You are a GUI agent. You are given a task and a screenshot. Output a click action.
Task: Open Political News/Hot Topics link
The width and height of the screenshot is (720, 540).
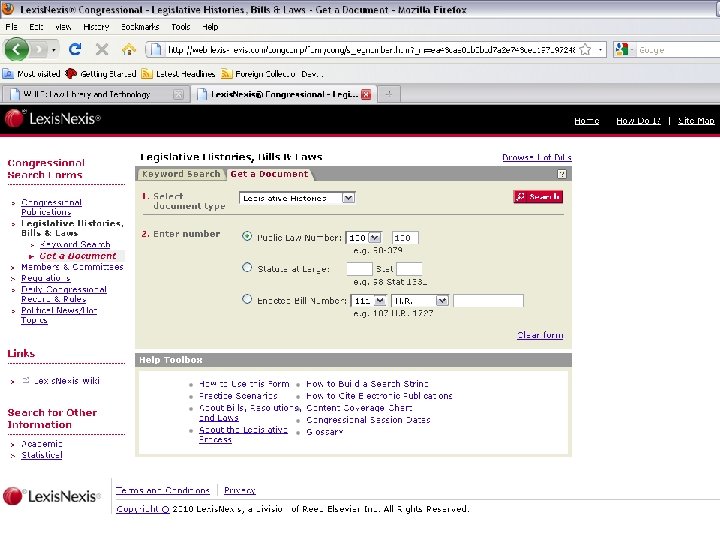point(59,315)
